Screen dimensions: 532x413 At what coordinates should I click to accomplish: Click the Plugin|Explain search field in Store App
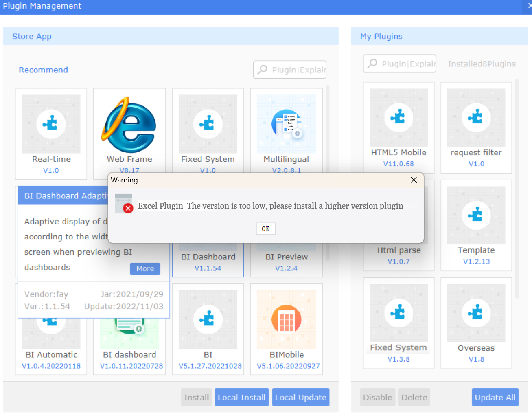pyautogui.click(x=290, y=70)
